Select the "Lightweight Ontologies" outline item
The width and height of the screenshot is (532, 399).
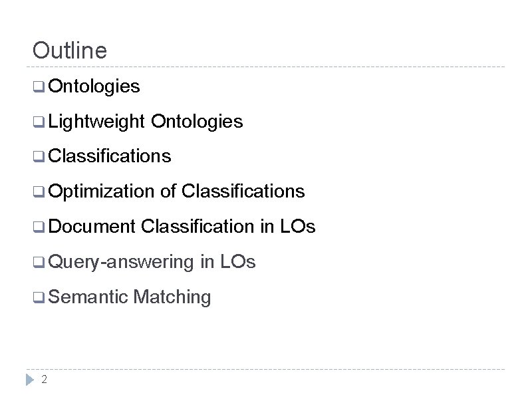tap(146, 122)
